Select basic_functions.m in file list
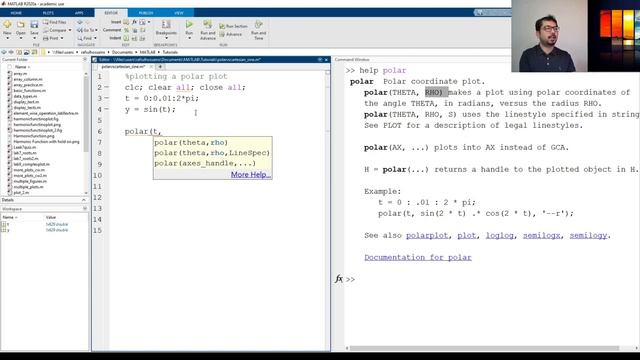Screen dimensions: 640x360 pos(29,91)
